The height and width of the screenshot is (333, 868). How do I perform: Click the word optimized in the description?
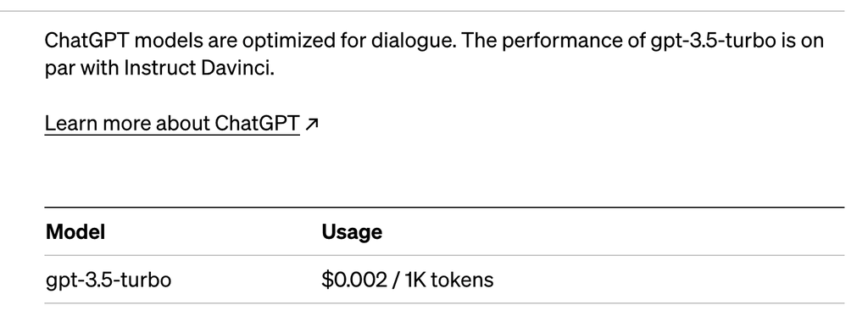[288, 42]
